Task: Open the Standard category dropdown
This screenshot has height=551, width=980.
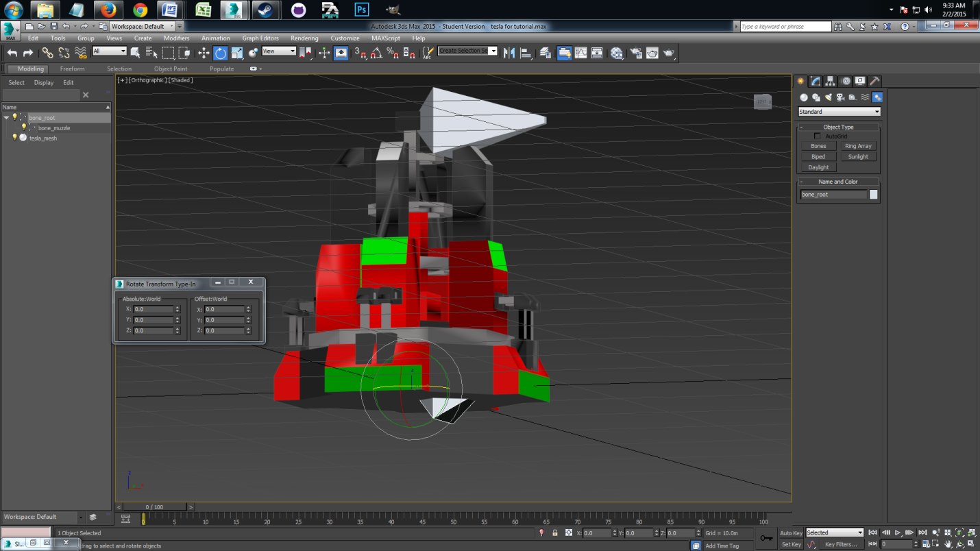Action: (840, 111)
